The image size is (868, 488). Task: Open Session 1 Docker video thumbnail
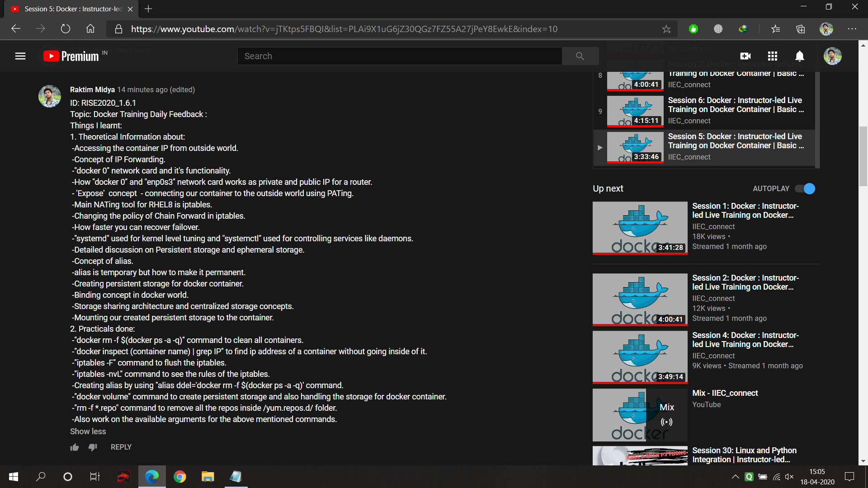[x=640, y=228]
